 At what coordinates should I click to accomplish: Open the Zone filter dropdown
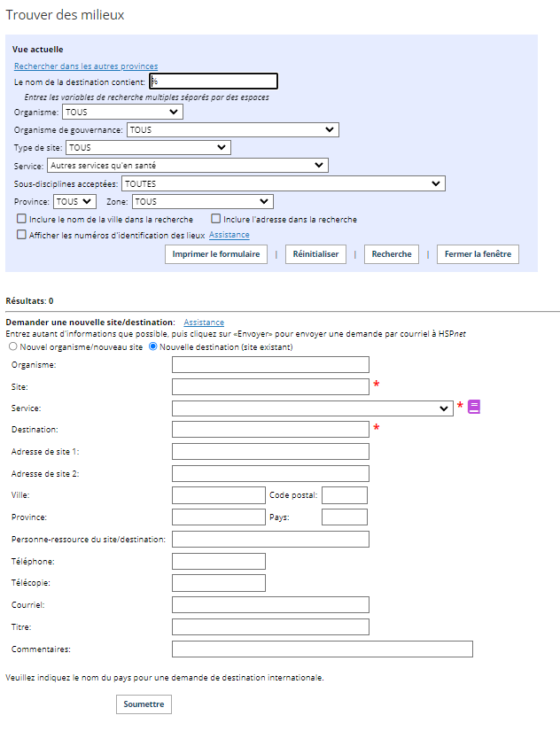coord(203,201)
